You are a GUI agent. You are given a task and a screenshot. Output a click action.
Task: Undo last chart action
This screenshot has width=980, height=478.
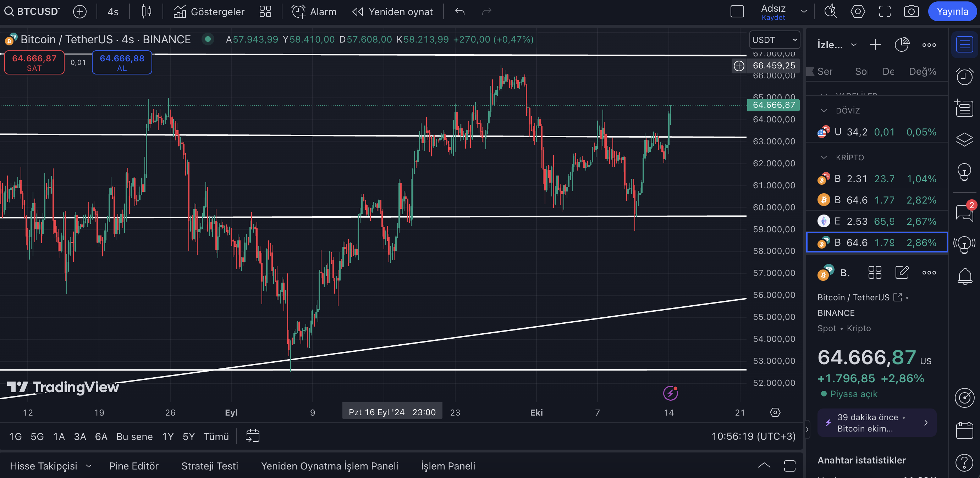(x=460, y=12)
